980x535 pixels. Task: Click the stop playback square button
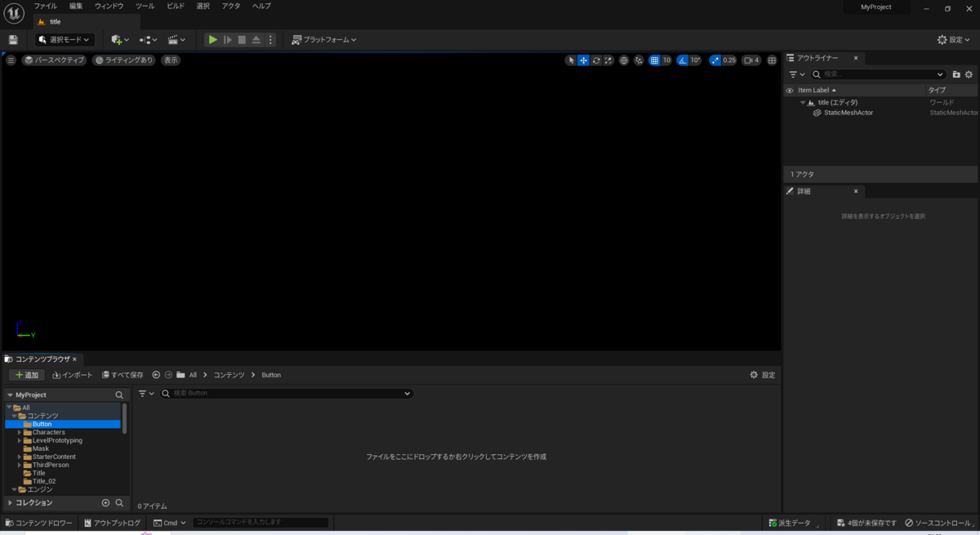pyautogui.click(x=242, y=39)
